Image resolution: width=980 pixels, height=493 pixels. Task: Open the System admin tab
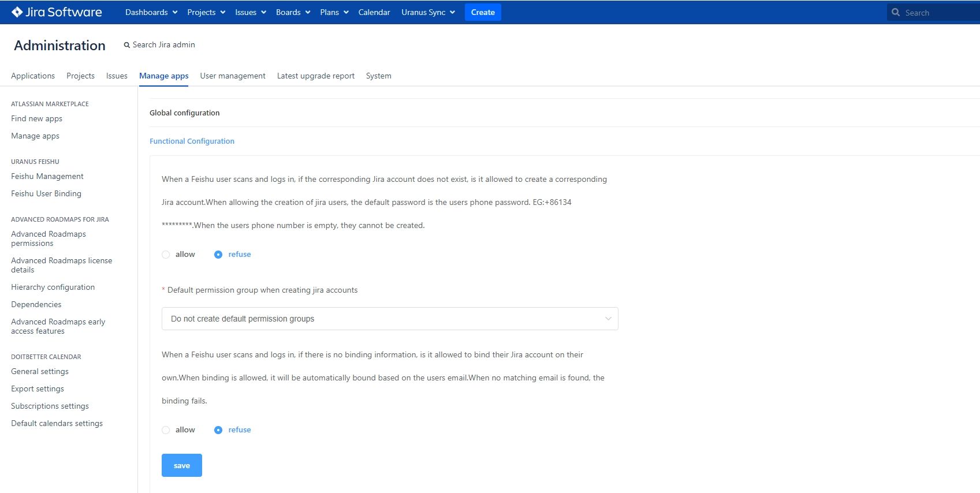click(379, 76)
